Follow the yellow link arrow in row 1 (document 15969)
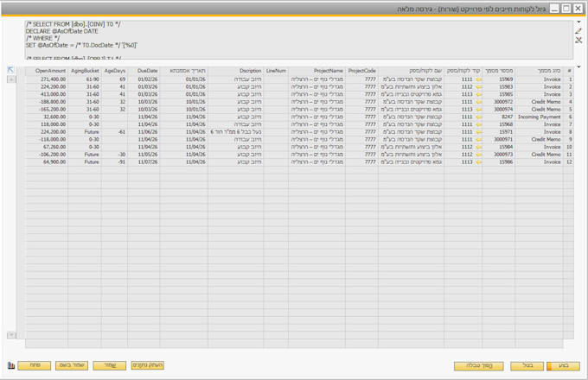The image size is (588, 380). pyautogui.click(x=479, y=79)
